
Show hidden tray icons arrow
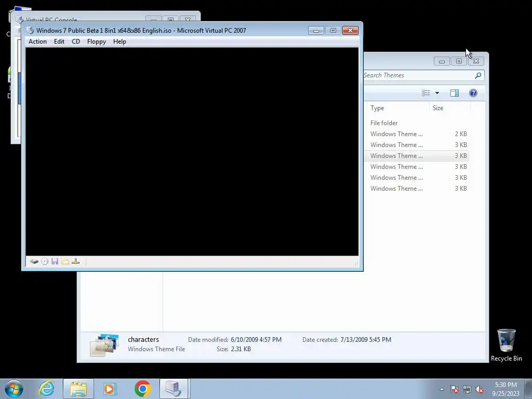tap(442, 390)
